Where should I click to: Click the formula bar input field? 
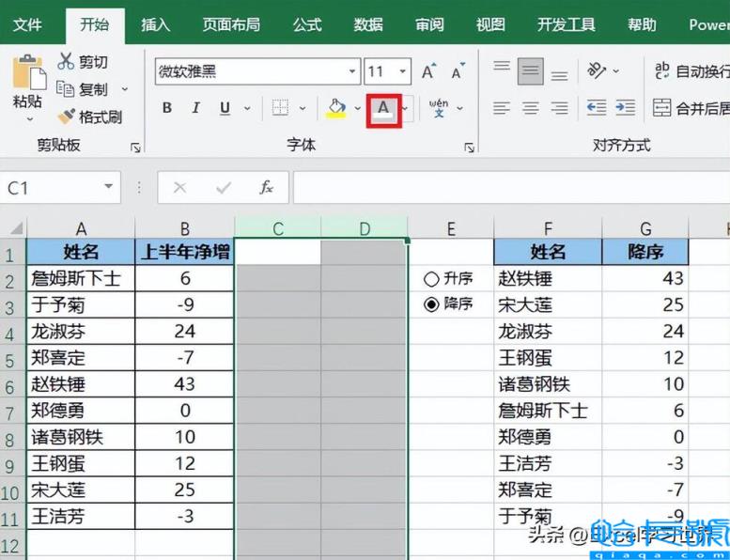(x=511, y=188)
